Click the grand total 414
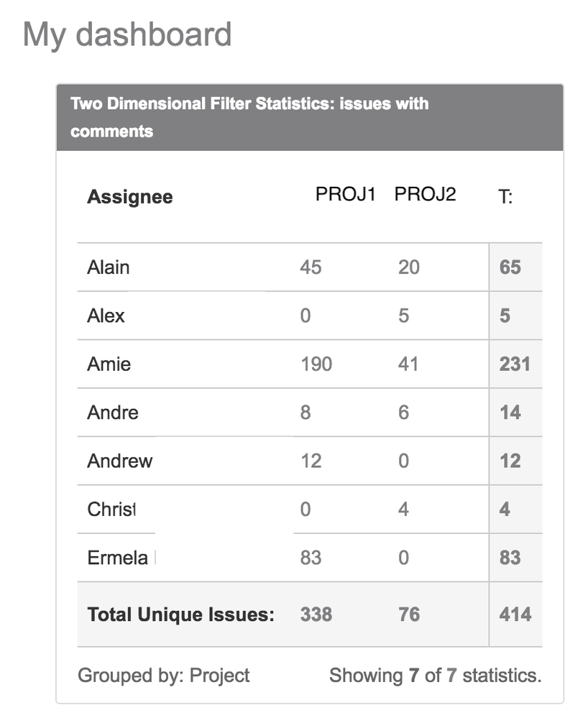The width and height of the screenshot is (588, 718). 515,615
